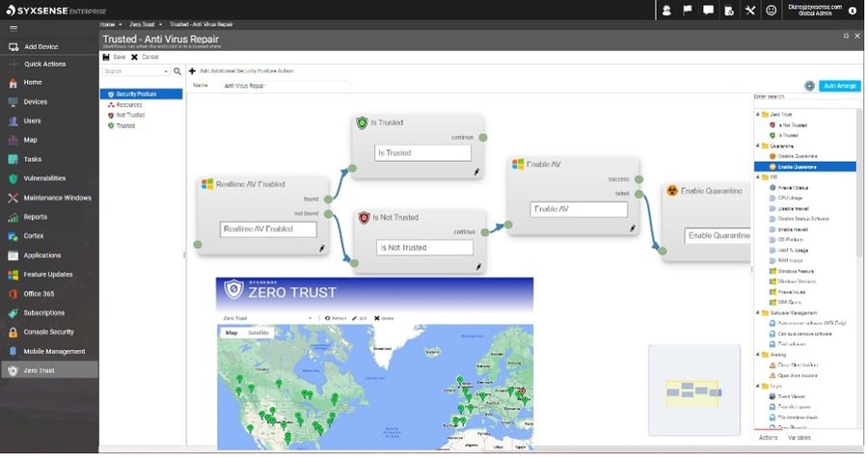Click Refresh in the Zero Trust map toolbar
The image size is (868, 458).
[336, 318]
